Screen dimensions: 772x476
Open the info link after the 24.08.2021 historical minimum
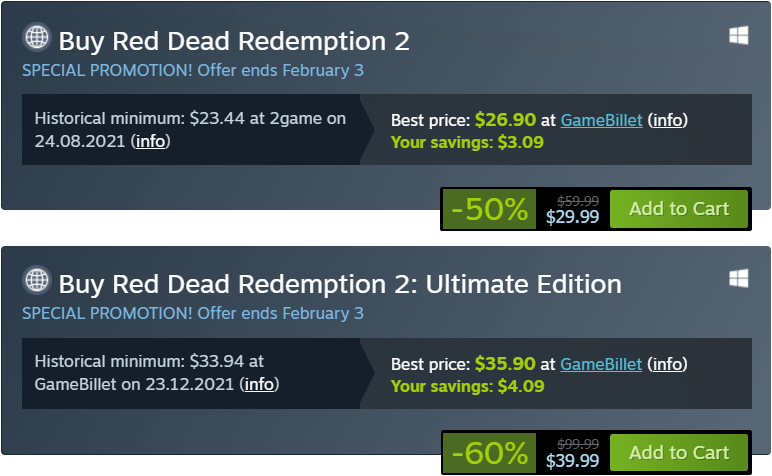(151, 140)
